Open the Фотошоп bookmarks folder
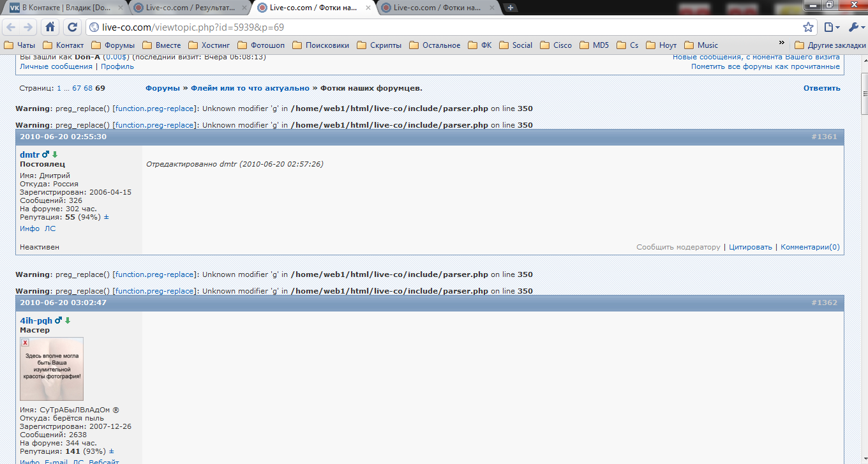868x464 pixels. [261, 45]
